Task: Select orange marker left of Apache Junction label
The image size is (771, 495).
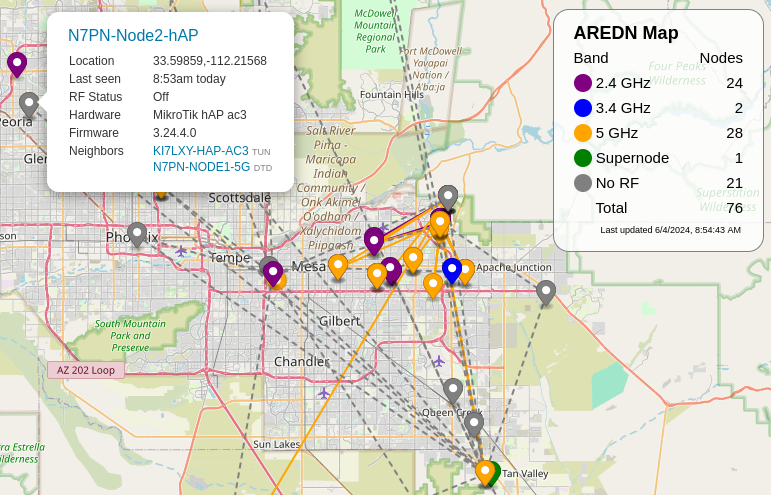Action: (x=467, y=272)
